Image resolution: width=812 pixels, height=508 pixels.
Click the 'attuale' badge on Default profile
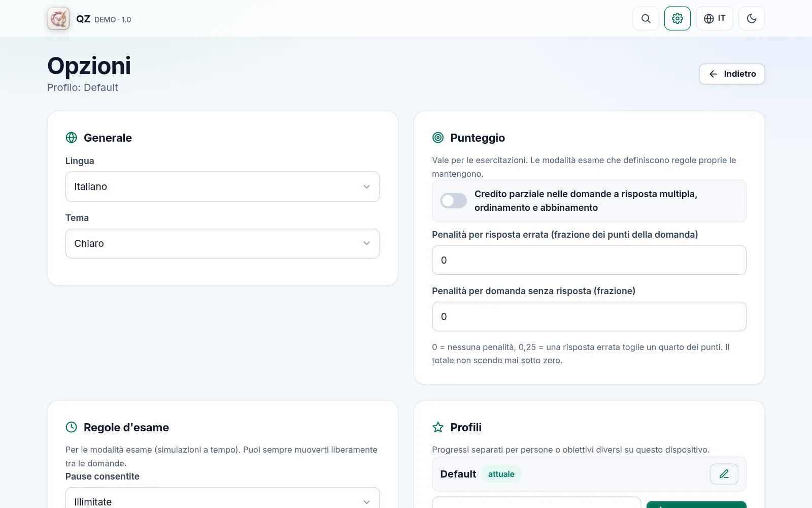click(x=501, y=474)
